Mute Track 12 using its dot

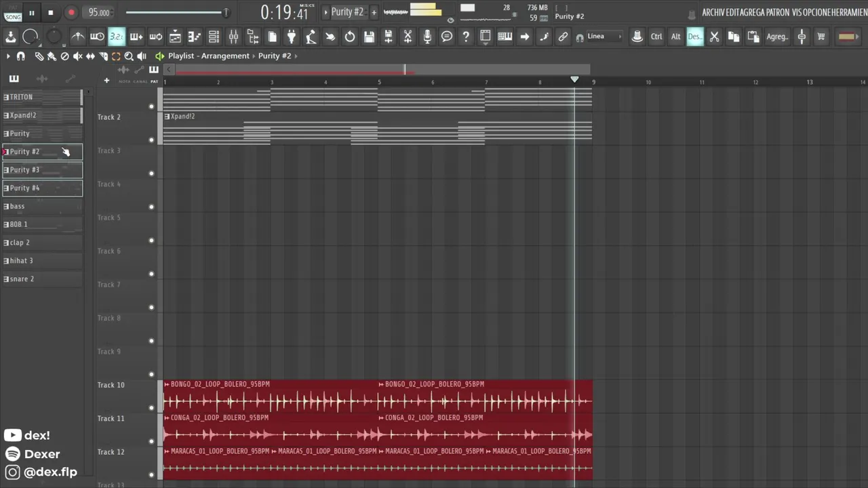click(151, 474)
